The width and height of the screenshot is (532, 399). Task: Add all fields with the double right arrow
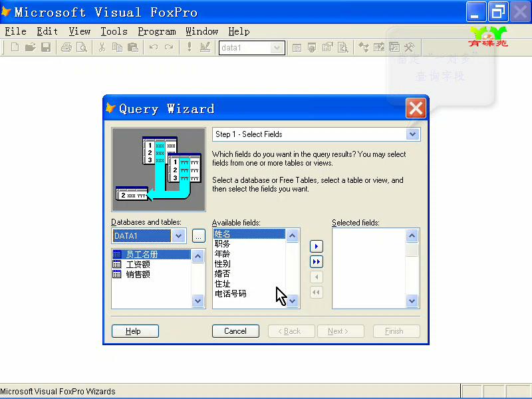point(317,261)
